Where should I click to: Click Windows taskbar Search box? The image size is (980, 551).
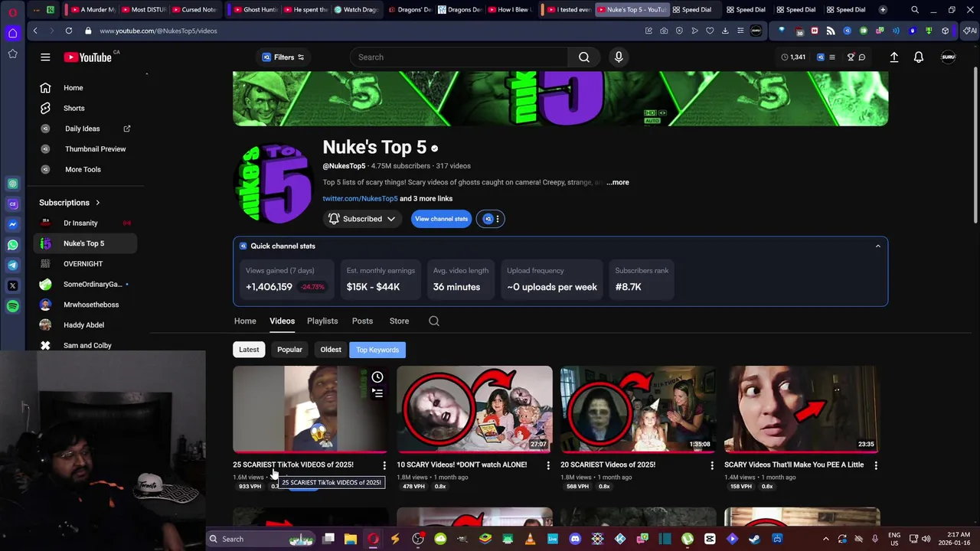pos(260,539)
